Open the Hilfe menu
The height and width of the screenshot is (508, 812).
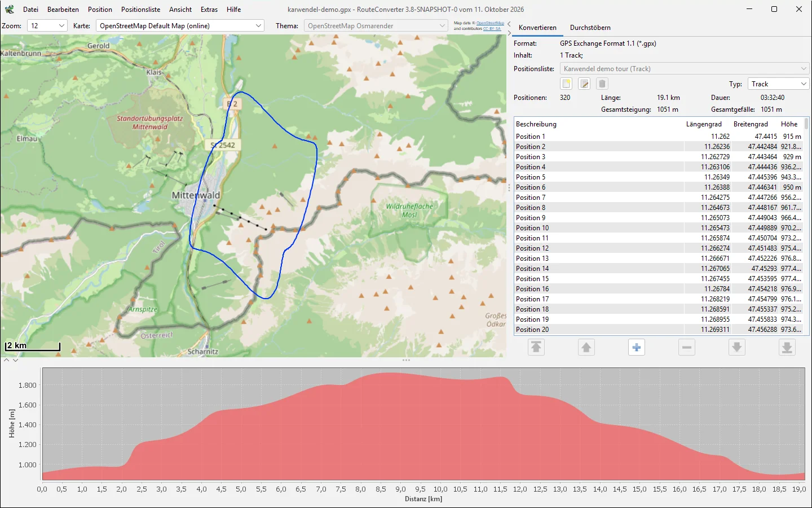233,10
